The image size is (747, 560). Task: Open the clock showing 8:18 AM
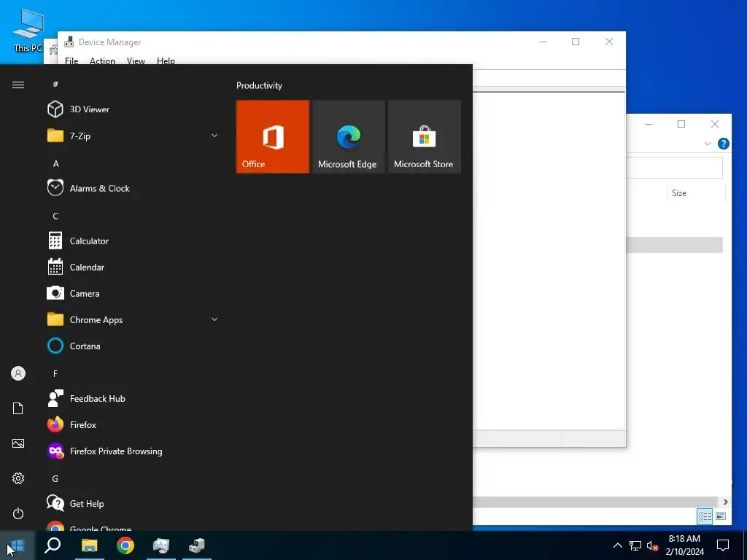[684, 545]
